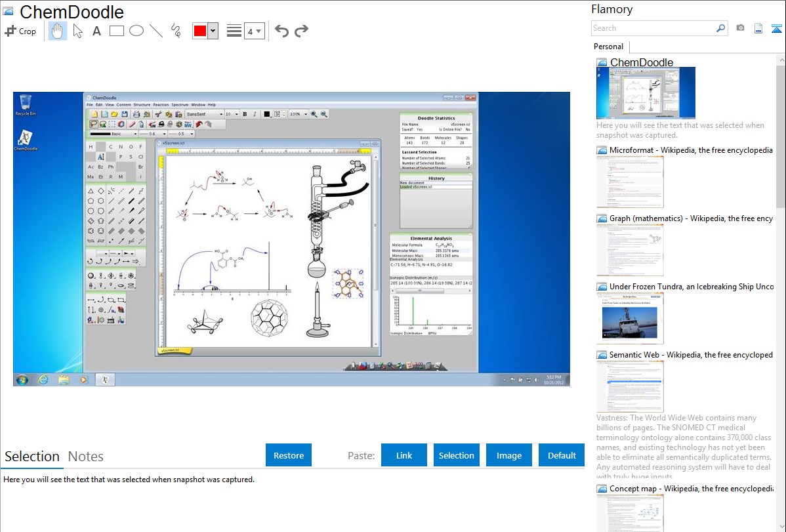
Task: Click the camera capture icon
Action: (x=740, y=28)
